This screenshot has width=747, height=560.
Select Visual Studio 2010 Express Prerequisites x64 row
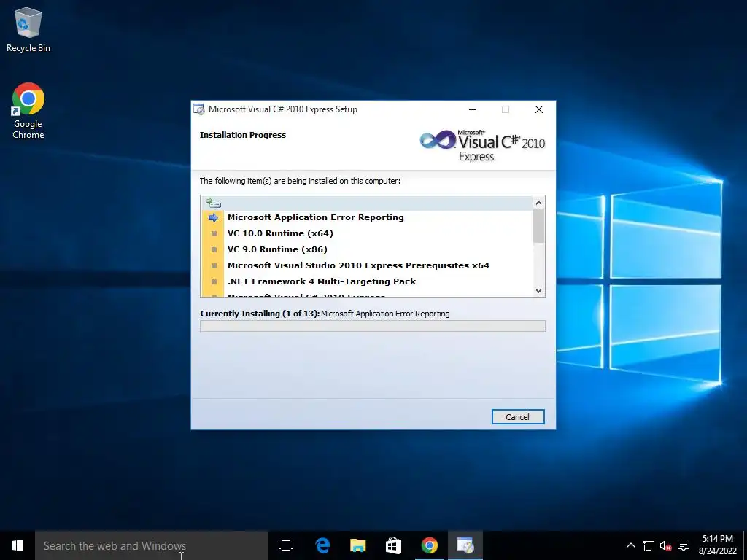pyautogui.click(x=366, y=265)
